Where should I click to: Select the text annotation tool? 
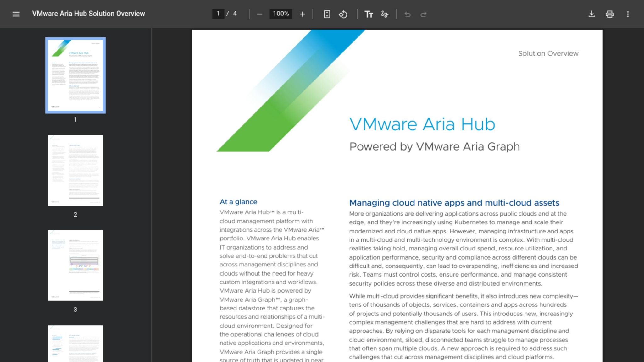(369, 14)
